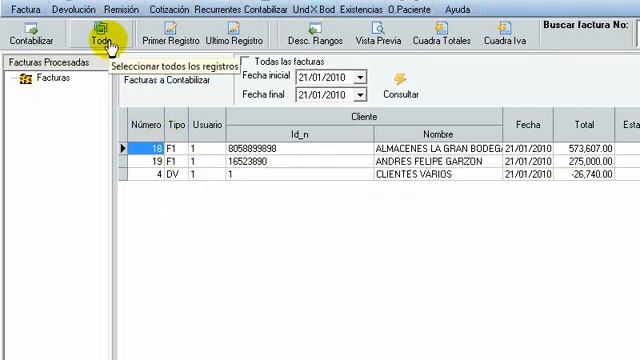Click the Id_n column header

(x=300, y=134)
